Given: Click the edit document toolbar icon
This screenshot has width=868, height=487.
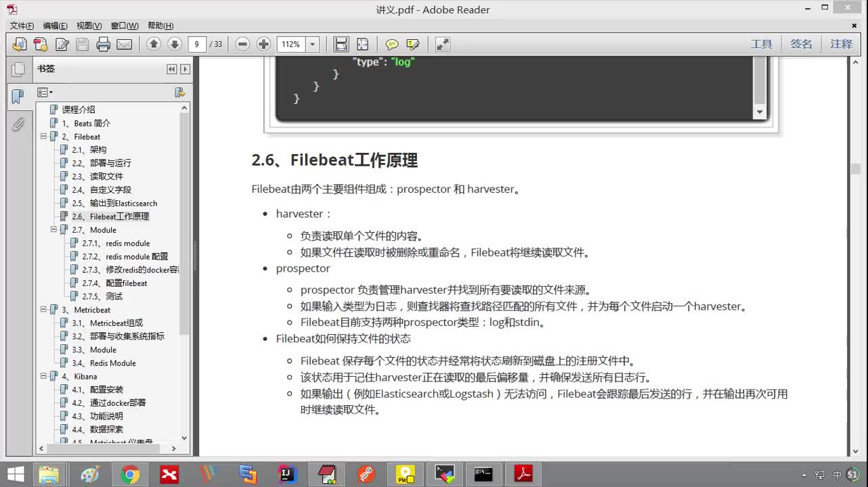Looking at the screenshot, I should click(62, 45).
